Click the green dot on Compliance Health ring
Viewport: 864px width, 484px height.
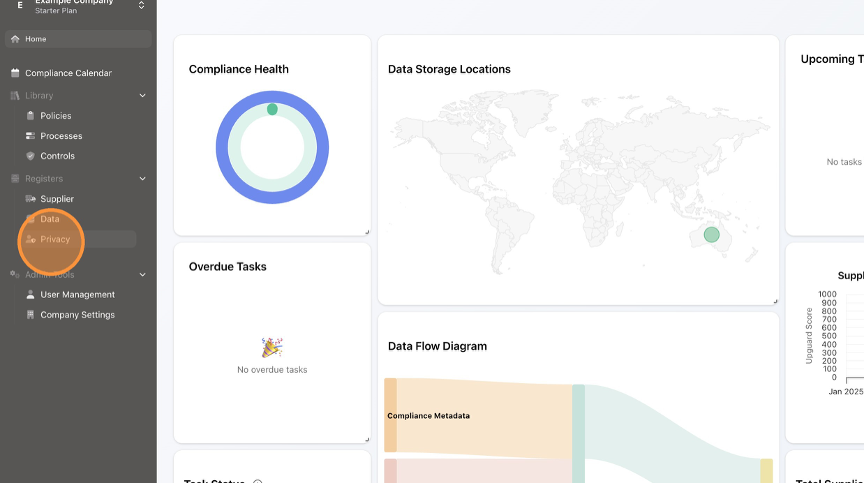[272, 109]
